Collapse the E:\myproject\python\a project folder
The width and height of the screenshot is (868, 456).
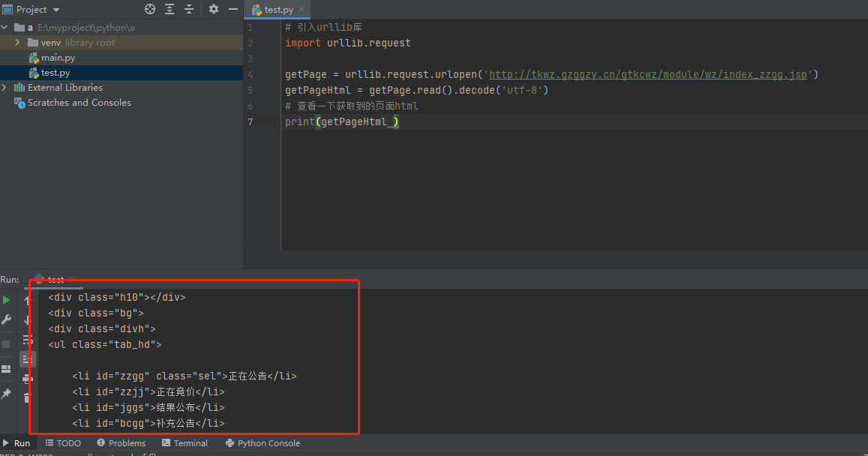point(5,28)
